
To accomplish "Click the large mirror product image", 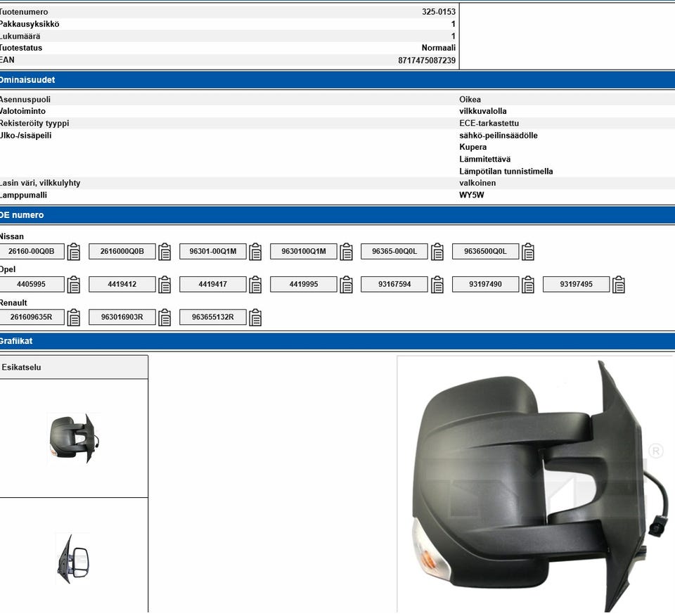I will (x=536, y=485).
